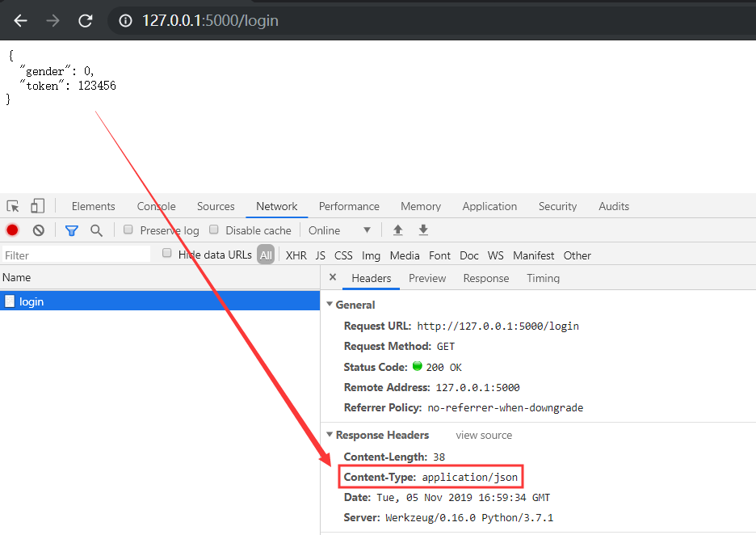Filter requests by WS
The image size is (756, 535).
tap(496, 255)
